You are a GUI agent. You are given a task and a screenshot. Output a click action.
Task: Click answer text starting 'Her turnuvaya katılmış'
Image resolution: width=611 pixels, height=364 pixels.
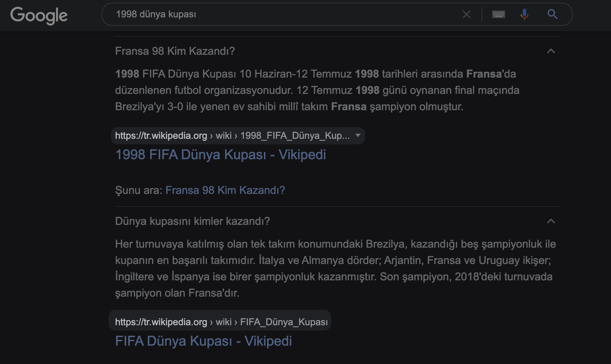tap(335, 268)
